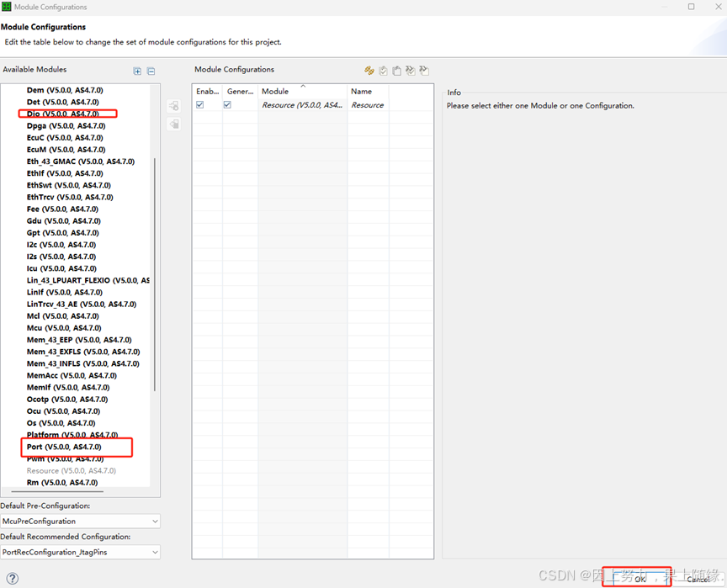This screenshot has width=727, height=588.
Task: Sort by the Module column header
Action: pos(302,92)
